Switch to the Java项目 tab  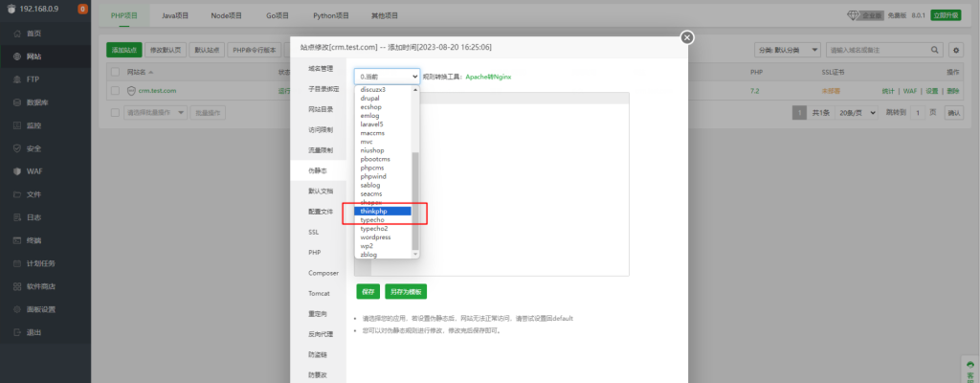point(175,16)
